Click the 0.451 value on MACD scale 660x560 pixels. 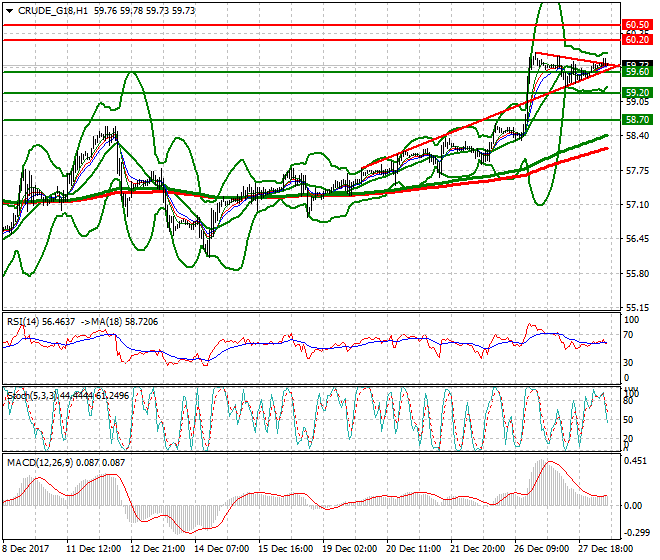636,461
